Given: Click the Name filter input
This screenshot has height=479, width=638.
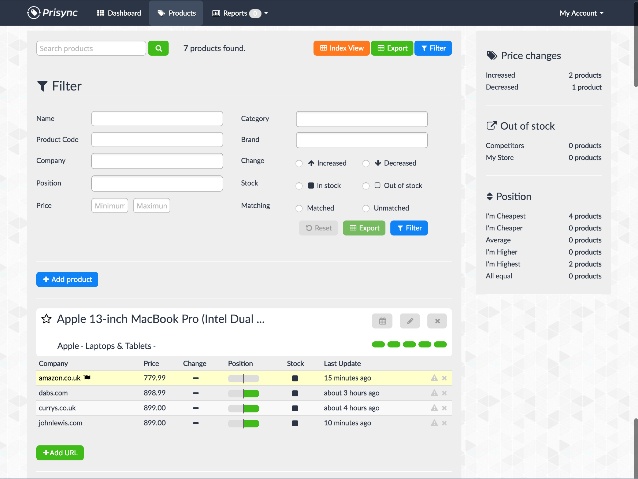Looking at the screenshot, I should click(x=157, y=118).
